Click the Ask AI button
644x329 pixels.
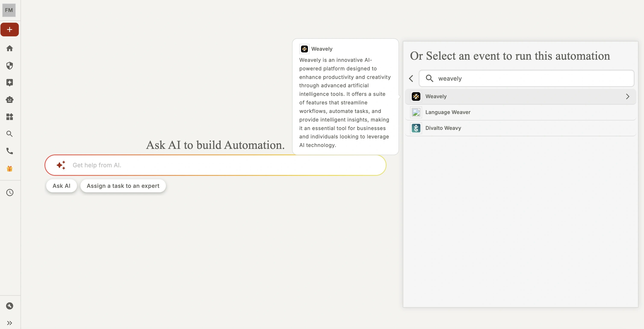[x=61, y=186]
